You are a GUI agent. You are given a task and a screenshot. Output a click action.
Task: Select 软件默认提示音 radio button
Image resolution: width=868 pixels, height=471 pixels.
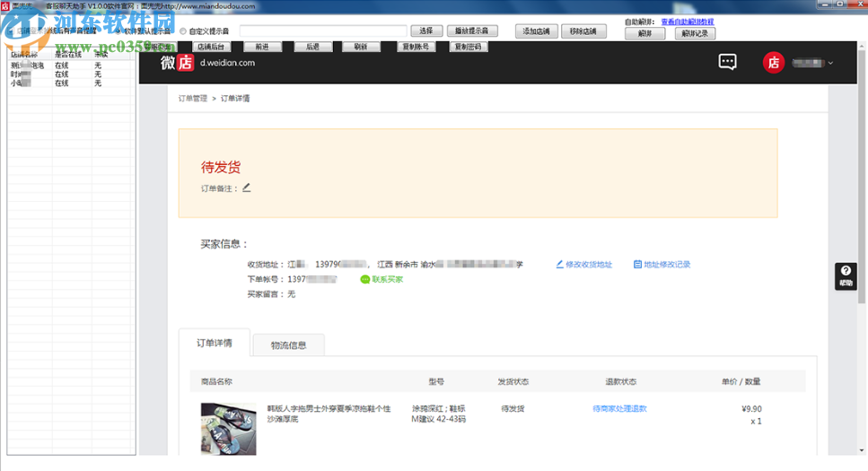[x=118, y=31]
